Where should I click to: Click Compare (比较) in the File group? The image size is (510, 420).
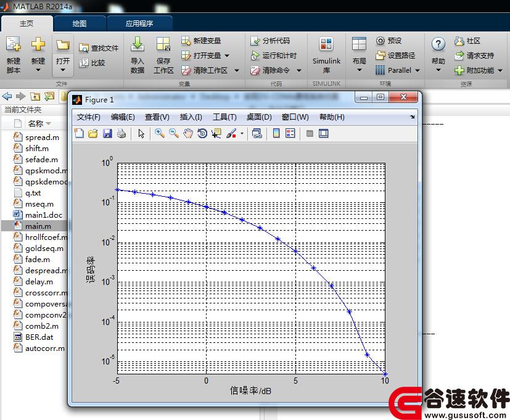click(92, 62)
